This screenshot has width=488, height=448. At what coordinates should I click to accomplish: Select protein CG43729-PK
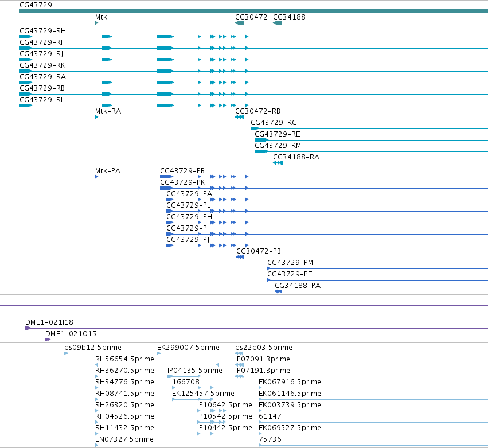coord(183,182)
